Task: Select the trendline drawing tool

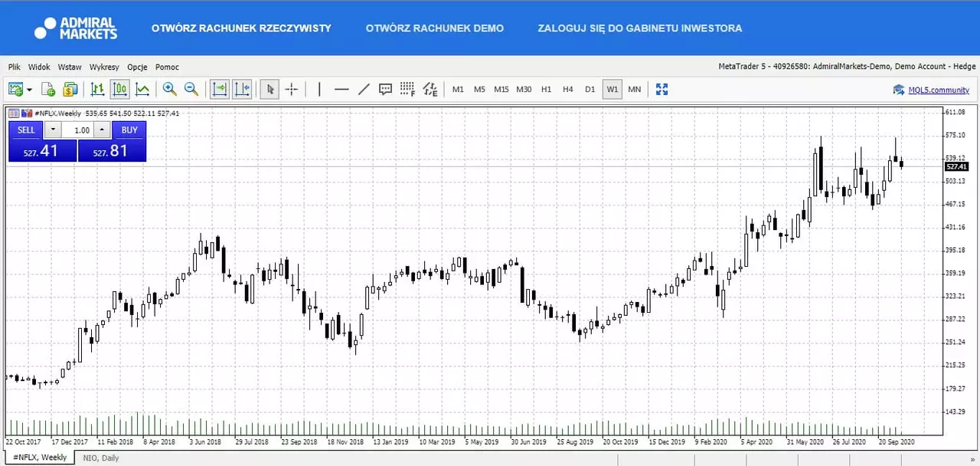Action: pos(364,90)
